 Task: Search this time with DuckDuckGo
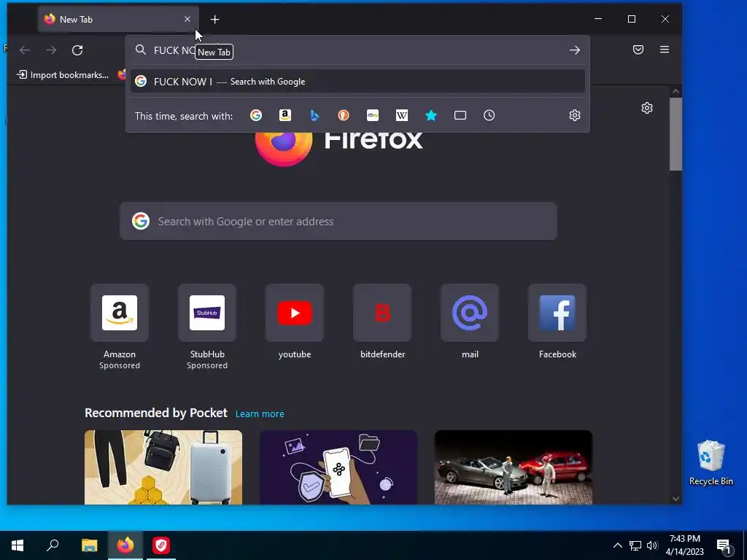344,115
